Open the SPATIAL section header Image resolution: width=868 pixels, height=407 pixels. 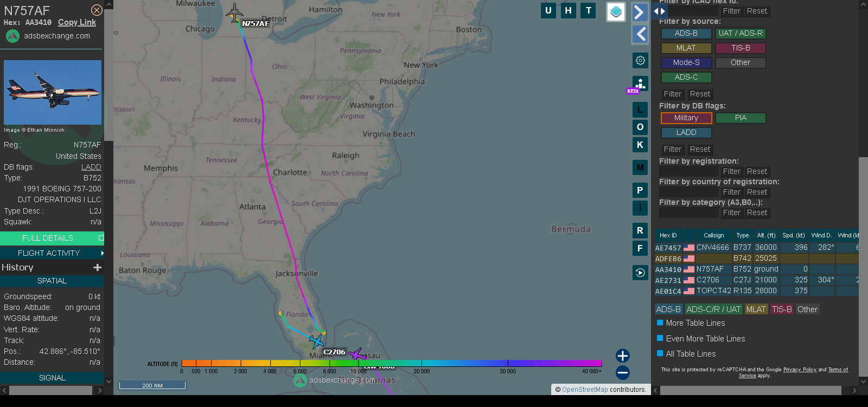(x=52, y=281)
